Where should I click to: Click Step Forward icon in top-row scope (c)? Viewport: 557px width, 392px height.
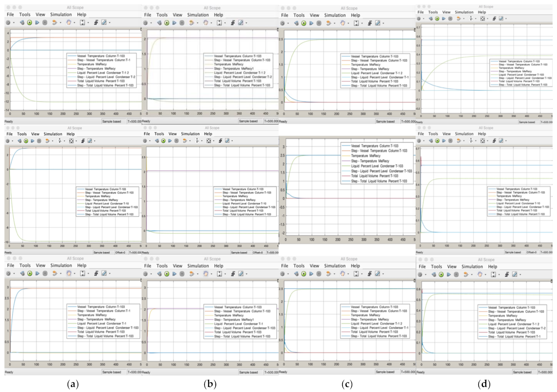(x=311, y=23)
